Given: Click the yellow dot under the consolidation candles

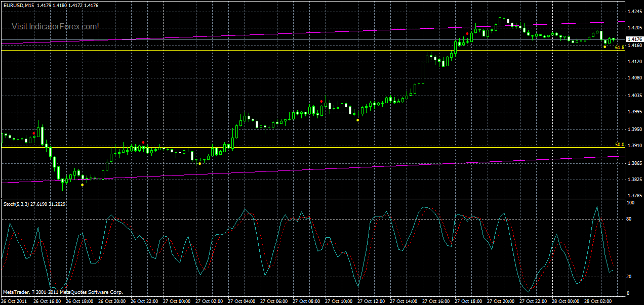Looking at the screenshot, I should (357, 120).
